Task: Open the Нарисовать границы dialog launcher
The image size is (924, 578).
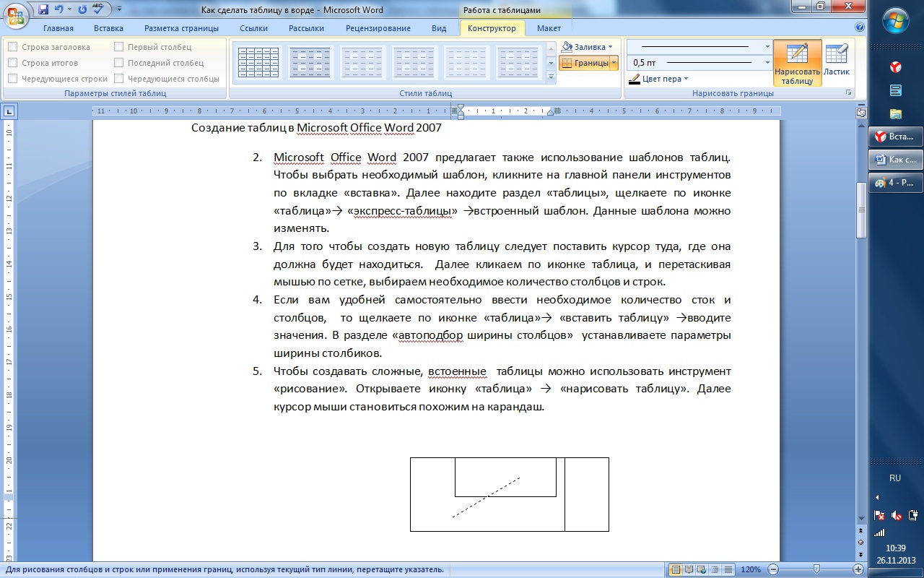Action: (x=848, y=93)
